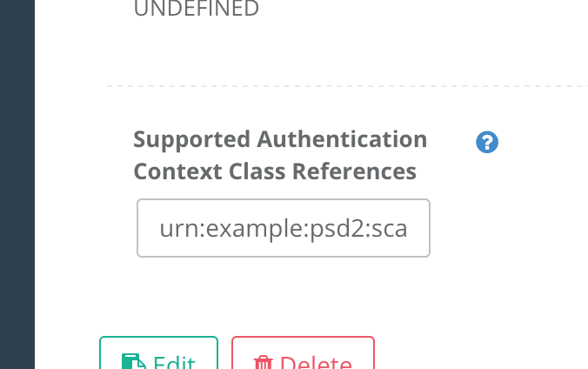Click the word Edit on green button
This screenshot has height=369, width=588.
point(174,363)
